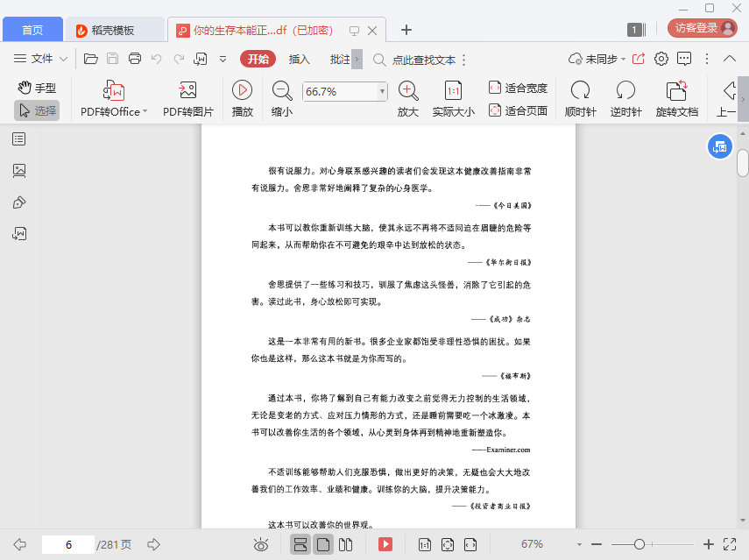Enter fullscreen mode icon
The image size is (749, 560).
(x=730, y=544)
